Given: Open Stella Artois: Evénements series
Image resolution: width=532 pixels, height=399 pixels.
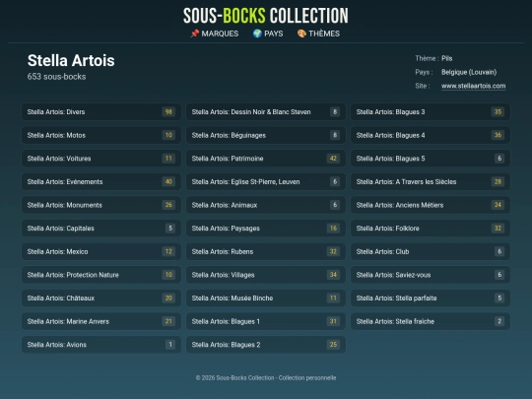Looking at the screenshot, I should [x=101, y=182].
